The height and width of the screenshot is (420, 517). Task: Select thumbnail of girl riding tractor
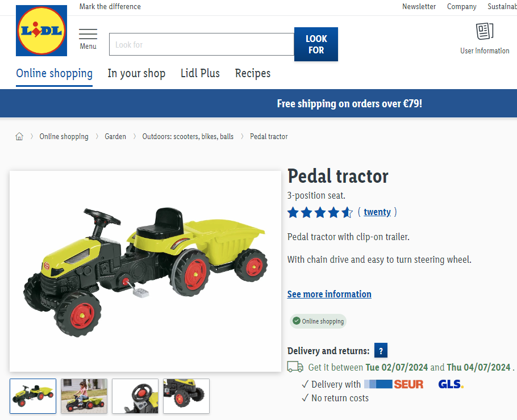pyautogui.click(x=84, y=396)
